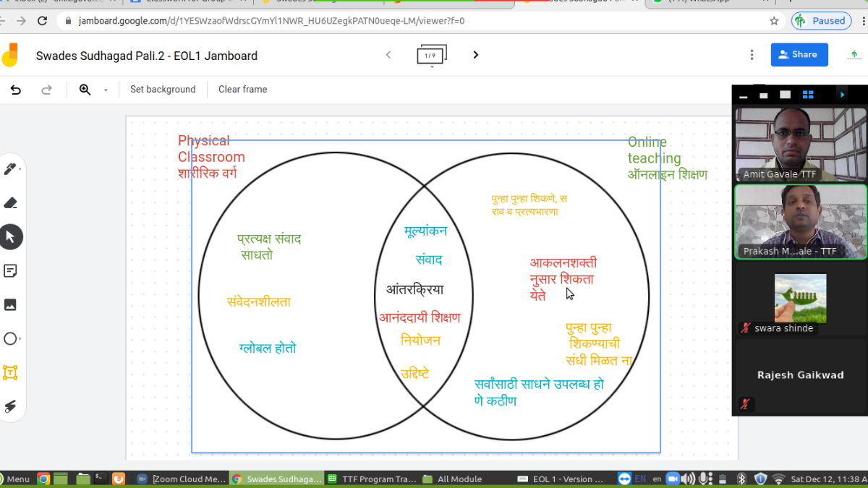Select the Text box tool
Viewport: 868px width, 488px height.
point(10,373)
